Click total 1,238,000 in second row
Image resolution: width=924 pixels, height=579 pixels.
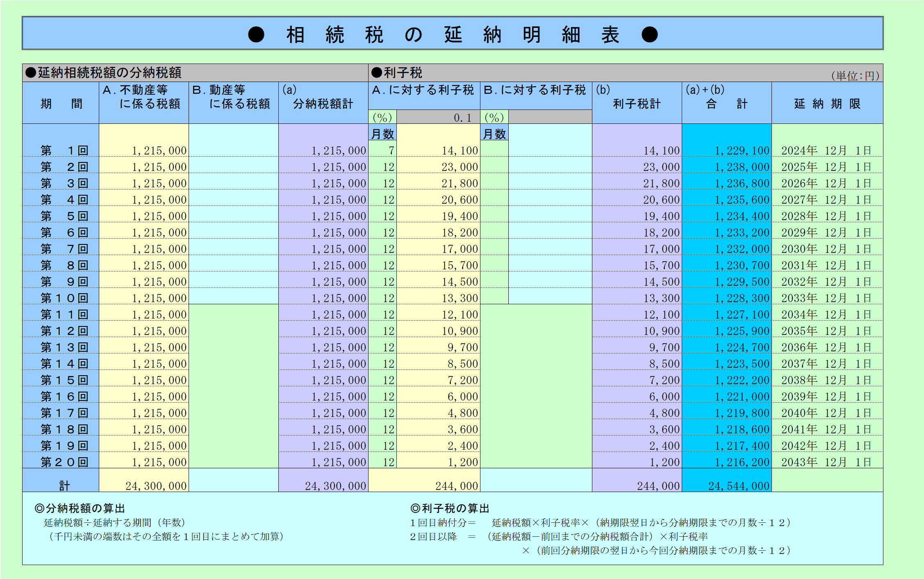tap(742, 167)
